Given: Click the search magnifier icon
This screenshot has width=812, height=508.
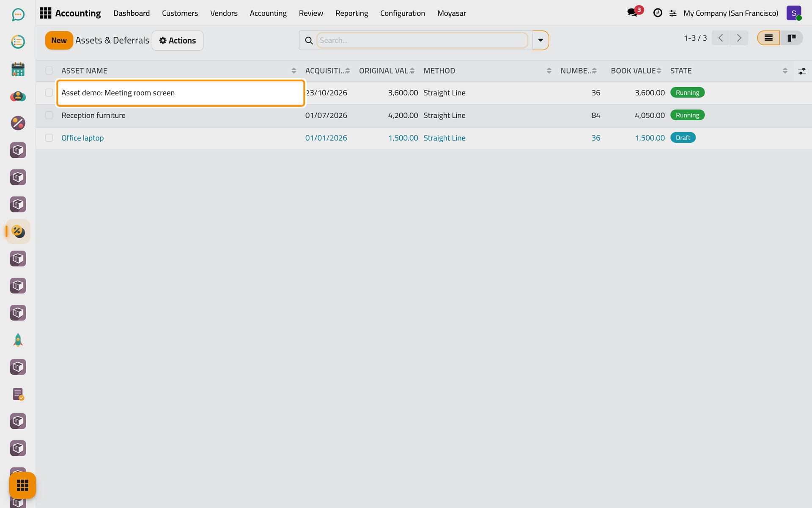Looking at the screenshot, I should tap(309, 40).
